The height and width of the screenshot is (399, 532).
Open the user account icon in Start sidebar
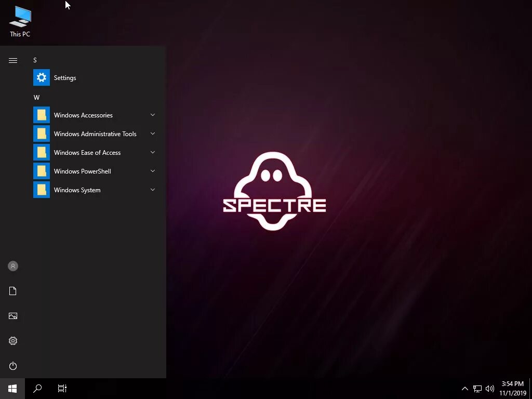point(13,266)
